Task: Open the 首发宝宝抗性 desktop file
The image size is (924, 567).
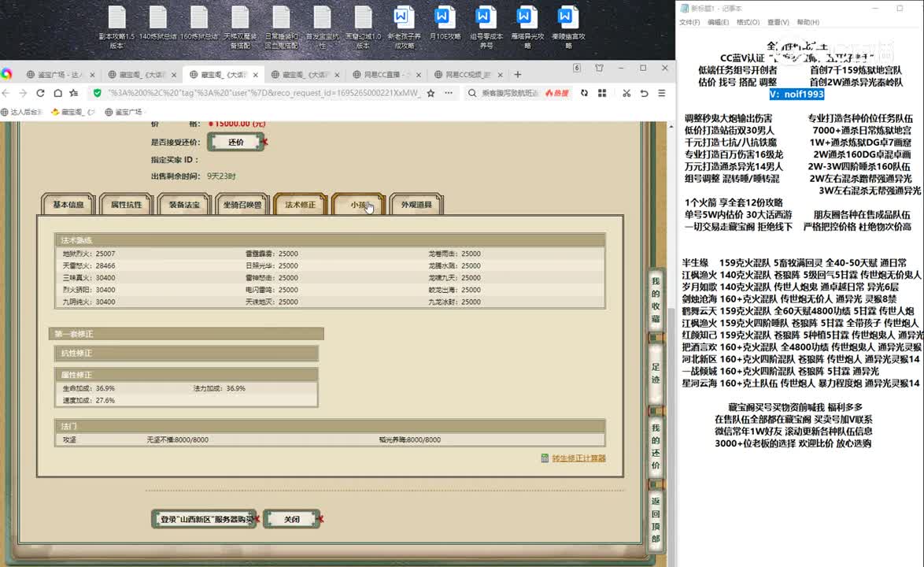Action: [x=323, y=28]
